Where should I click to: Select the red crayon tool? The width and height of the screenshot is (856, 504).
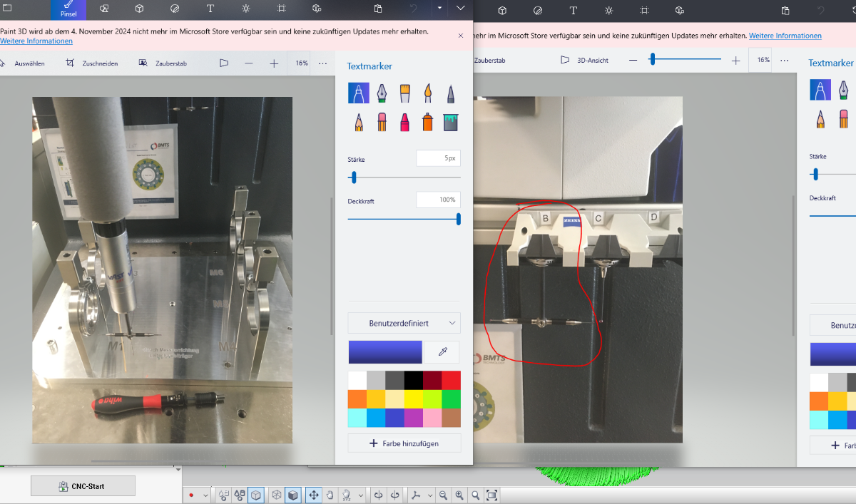click(x=404, y=122)
